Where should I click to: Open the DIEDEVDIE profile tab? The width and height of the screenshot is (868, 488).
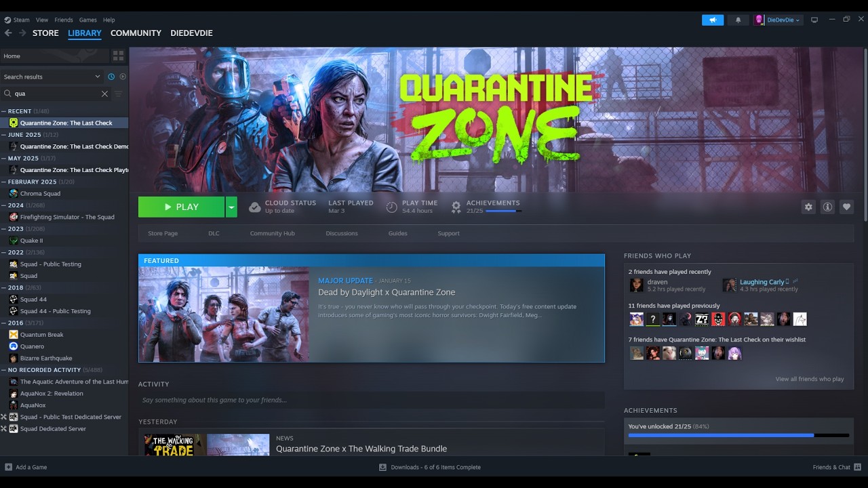pyautogui.click(x=191, y=33)
